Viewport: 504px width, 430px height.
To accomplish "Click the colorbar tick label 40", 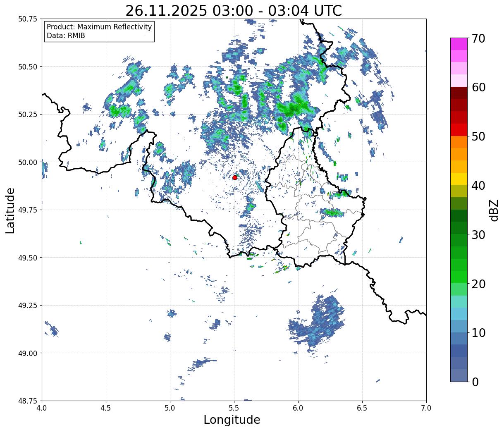I will pos(478,185).
